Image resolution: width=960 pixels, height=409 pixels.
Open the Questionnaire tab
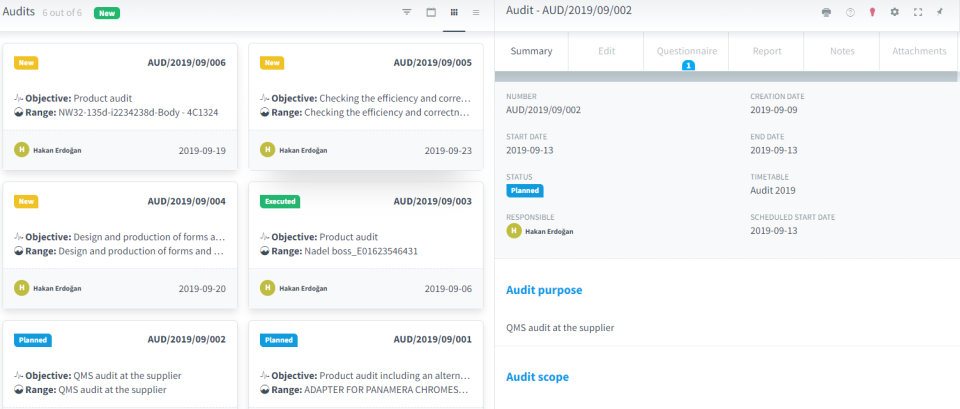tap(686, 51)
